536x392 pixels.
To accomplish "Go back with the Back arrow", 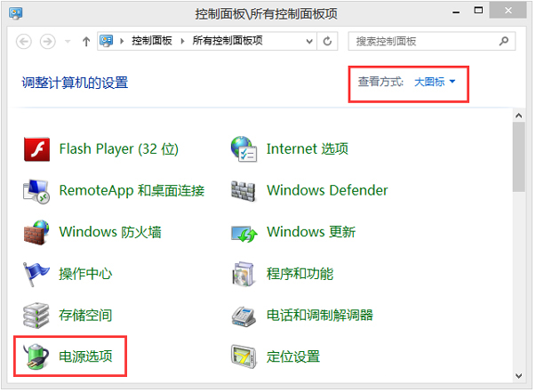I will pos(24,42).
